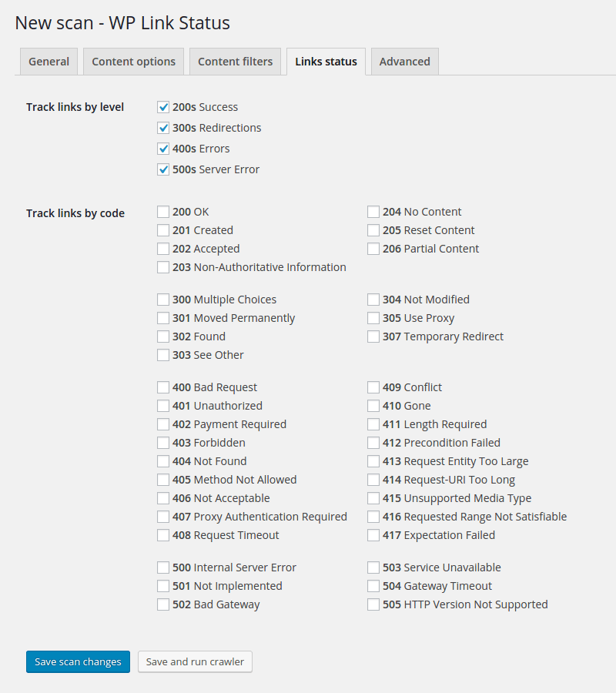Toggle off 400s Errors tracking
This screenshot has height=693, width=616.
162,149
